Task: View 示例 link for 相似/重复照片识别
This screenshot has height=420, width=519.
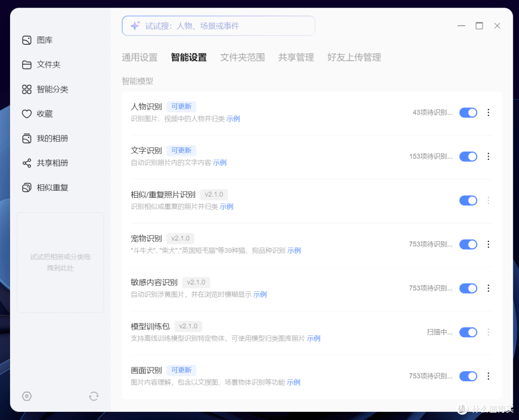Action: coord(226,207)
